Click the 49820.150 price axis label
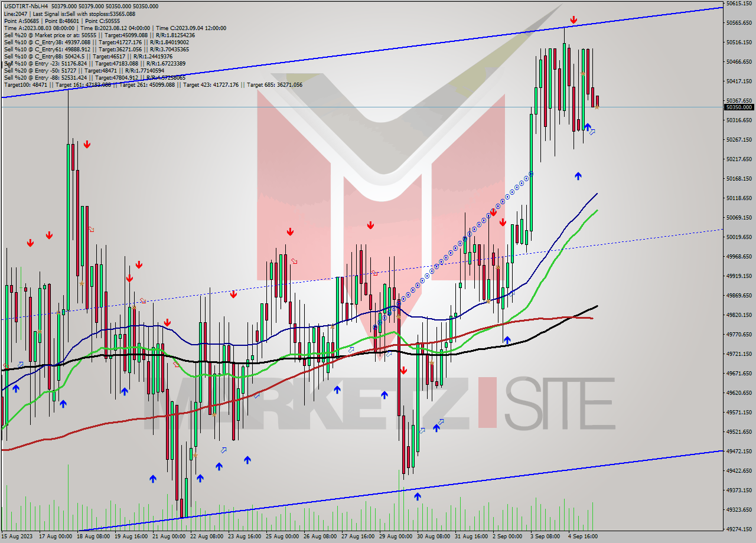This screenshot has height=543, width=756. 739,315
